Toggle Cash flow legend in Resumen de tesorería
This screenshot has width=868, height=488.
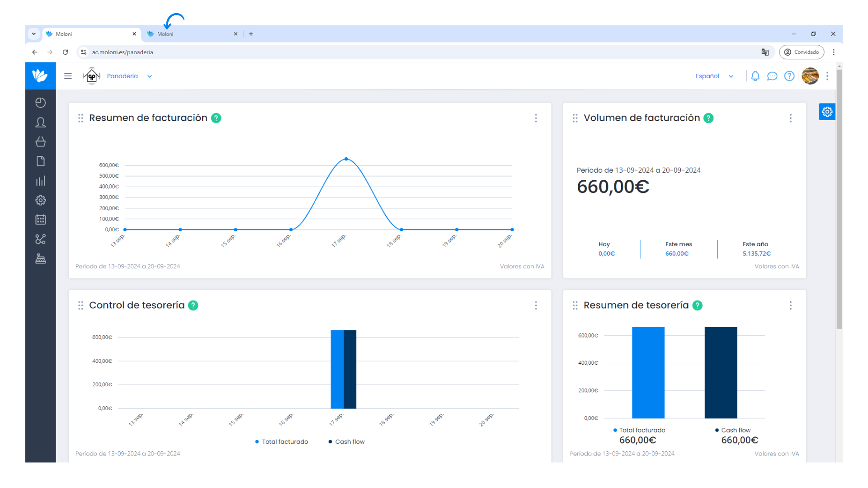(x=733, y=430)
